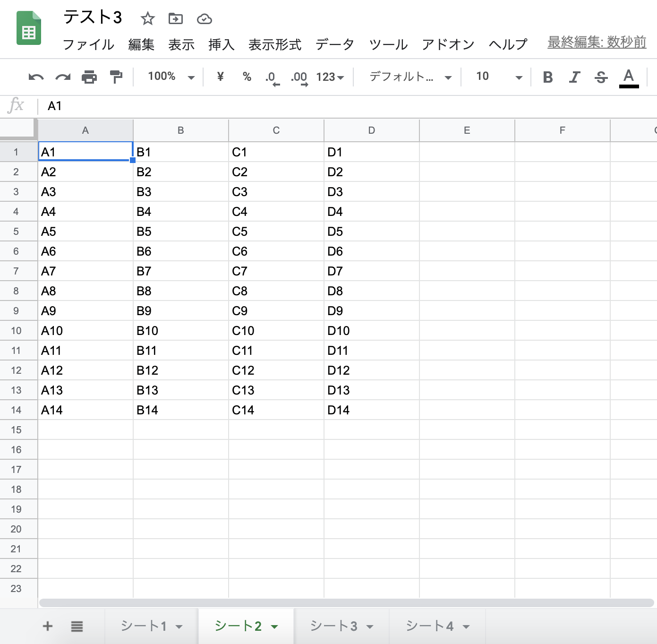Click the cloud save status icon
657x644 pixels.
204,19
